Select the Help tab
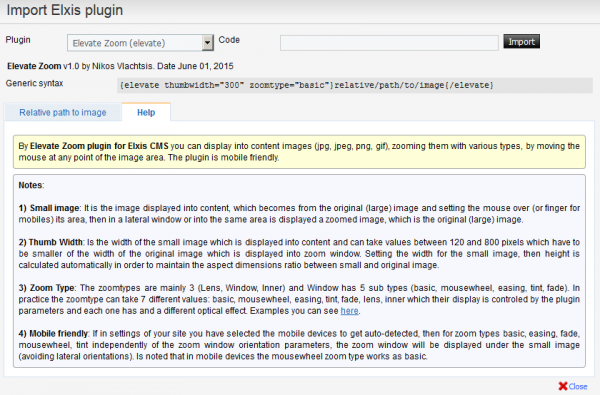Image resolution: width=600 pixels, height=395 pixels. 146,113
